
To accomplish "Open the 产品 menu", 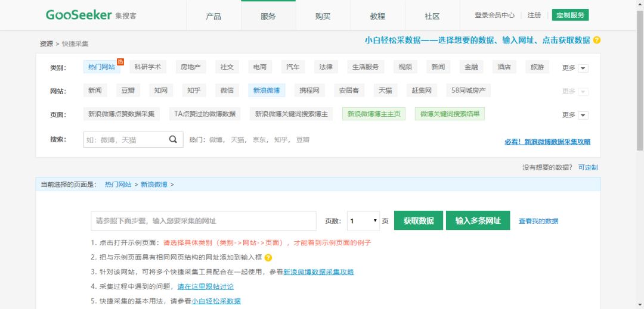I will pyautogui.click(x=213, y=16).
